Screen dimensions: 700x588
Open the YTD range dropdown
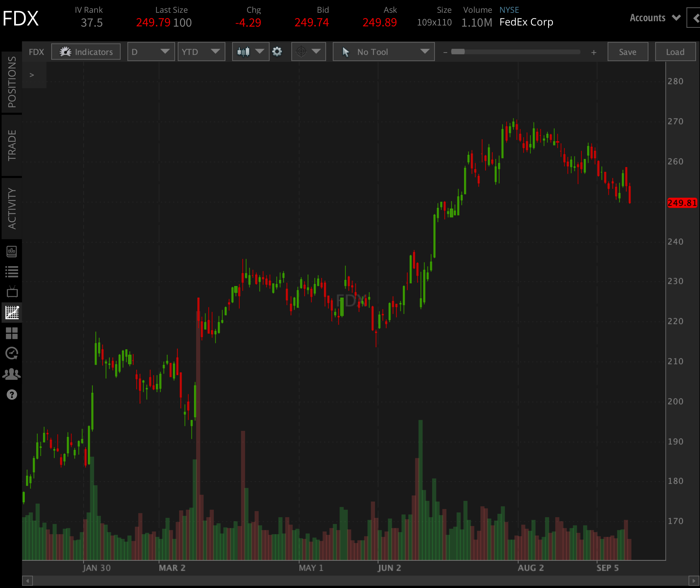(201, 52)
